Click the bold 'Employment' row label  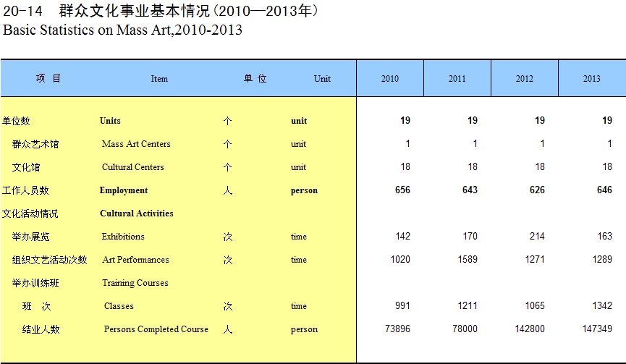point(123,190)
